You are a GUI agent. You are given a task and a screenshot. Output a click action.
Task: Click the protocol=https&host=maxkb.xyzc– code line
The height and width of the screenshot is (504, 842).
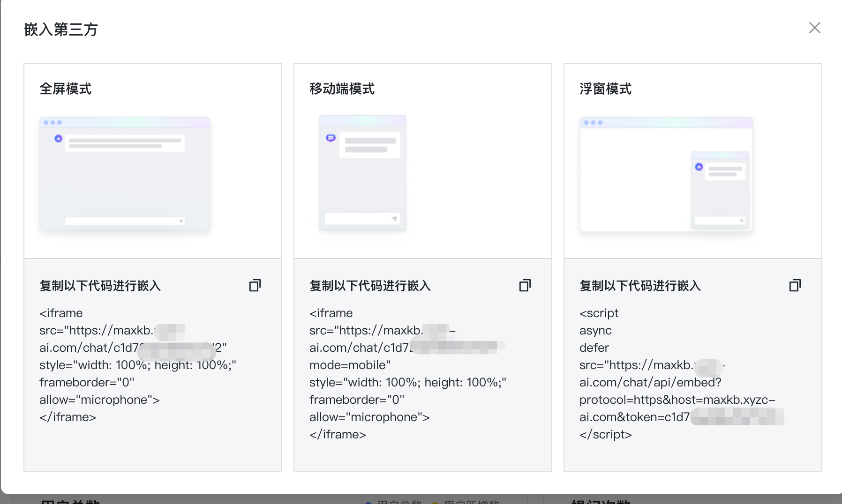tap(677, 400)
